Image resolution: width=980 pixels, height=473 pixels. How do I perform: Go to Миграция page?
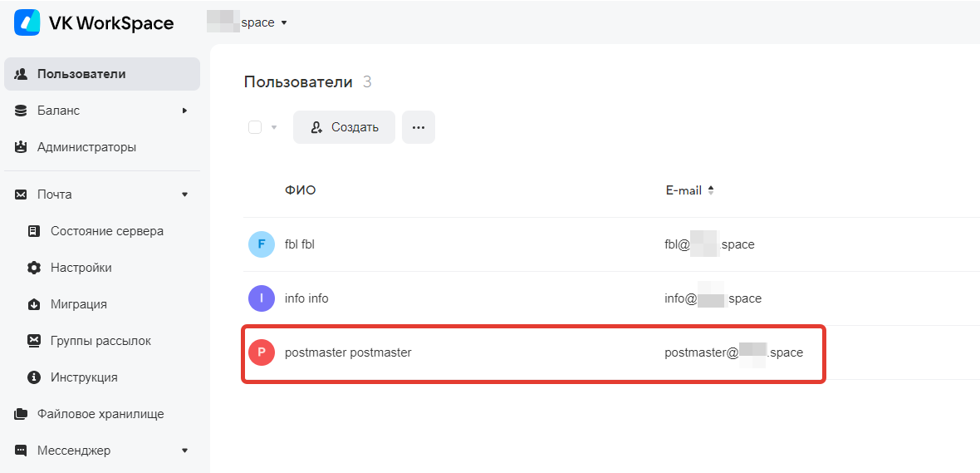(x=78, y=304)
